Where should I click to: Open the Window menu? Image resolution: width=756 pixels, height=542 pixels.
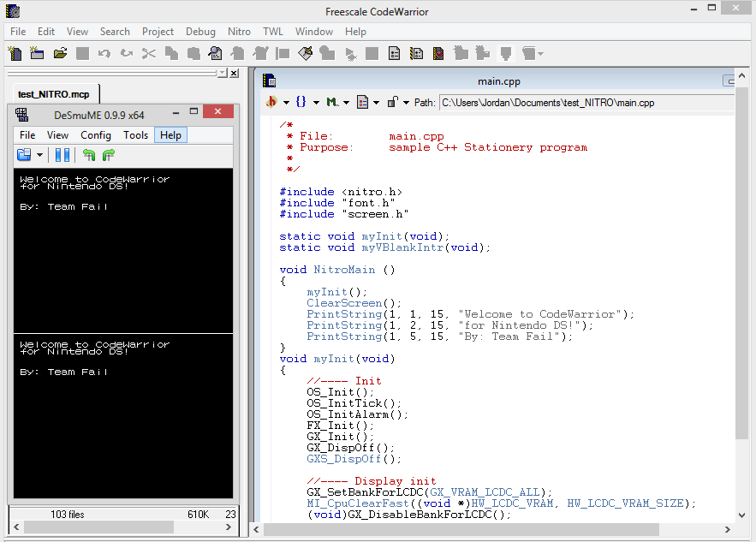coord(314,32)
